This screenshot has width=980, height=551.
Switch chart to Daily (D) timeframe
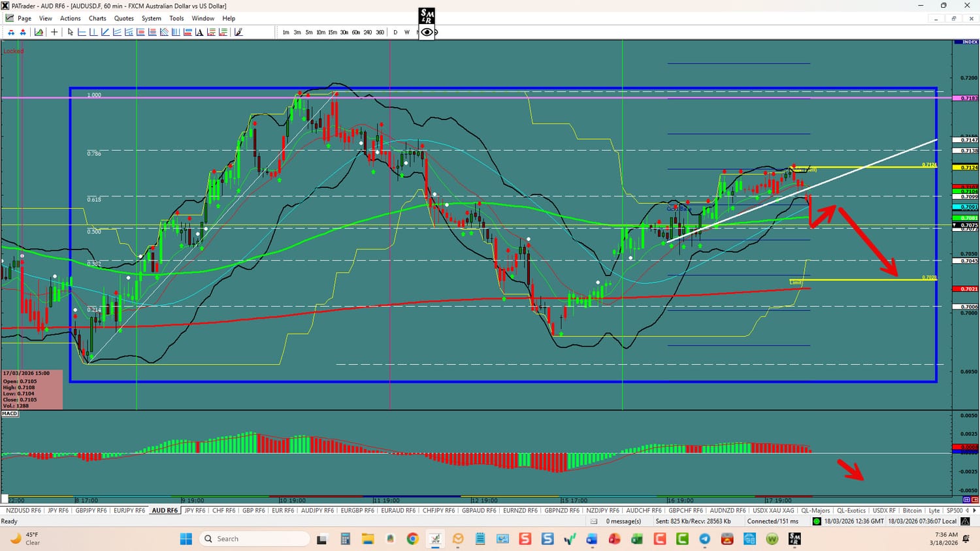click(395, 32)
